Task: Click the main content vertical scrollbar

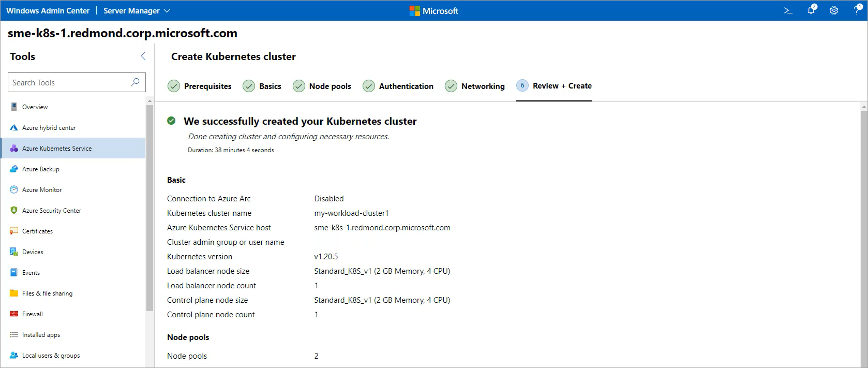Action: (864, 239)
